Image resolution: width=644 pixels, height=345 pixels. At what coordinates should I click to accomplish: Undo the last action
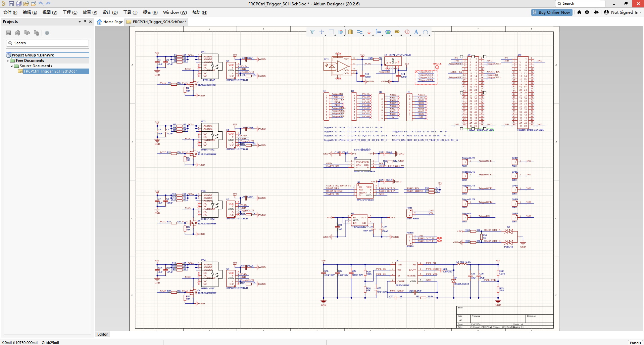click(41, 4)
